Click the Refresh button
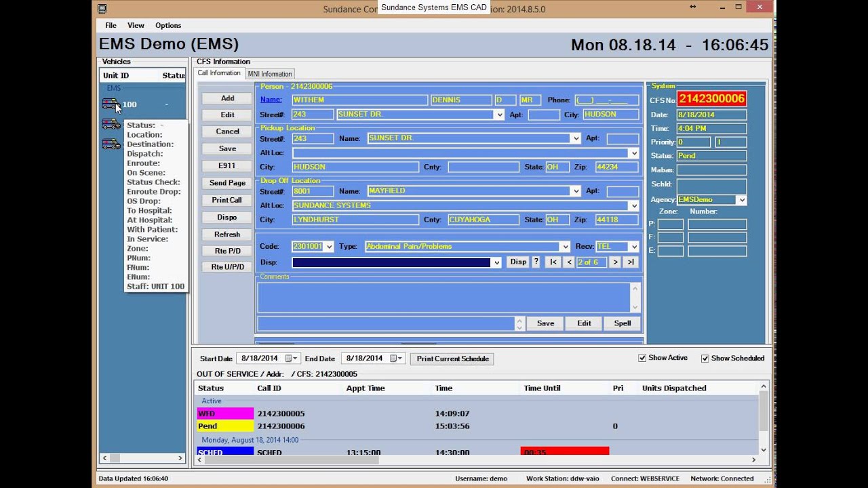Viewport: 868px width, 488px height. click(227, 235)
